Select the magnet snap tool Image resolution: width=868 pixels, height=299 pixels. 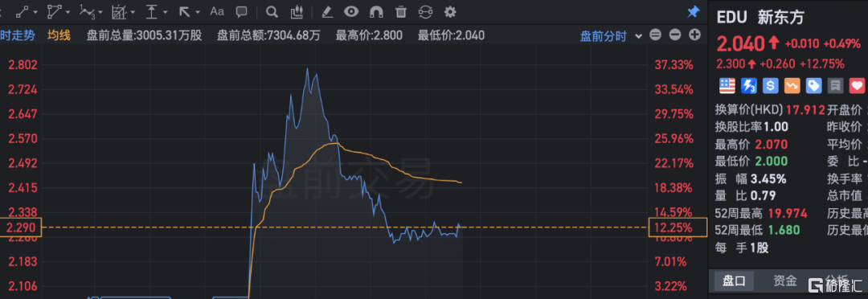tap(376, 11)
